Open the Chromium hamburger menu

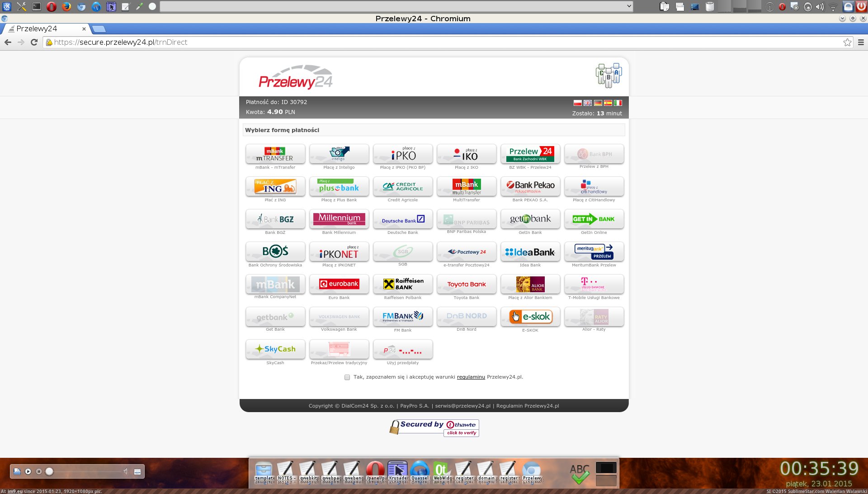tap(861, 42)
